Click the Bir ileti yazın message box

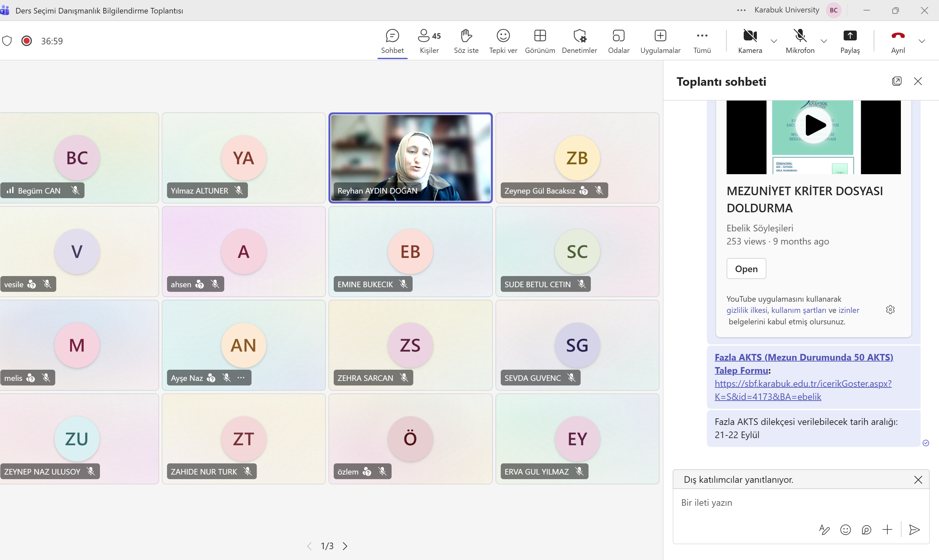tap(801, 502)
